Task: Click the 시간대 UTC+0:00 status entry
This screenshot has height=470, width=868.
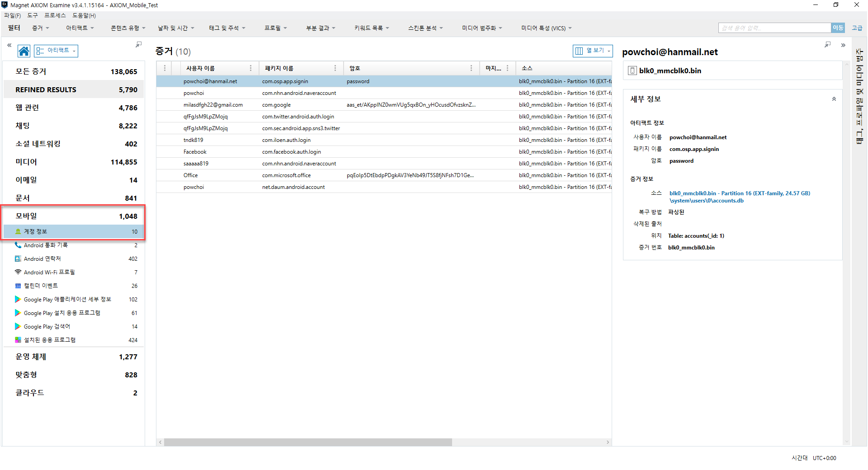Action: point(814,458)
